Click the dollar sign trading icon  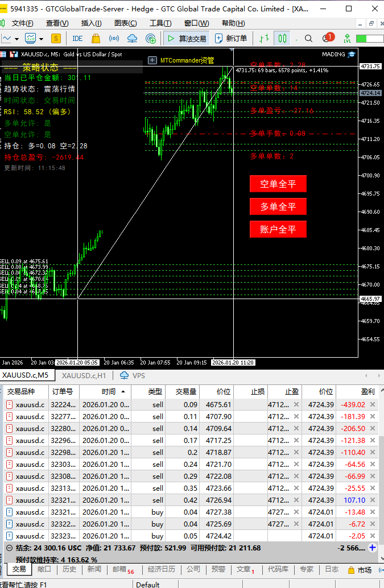(x=56, y=38)
